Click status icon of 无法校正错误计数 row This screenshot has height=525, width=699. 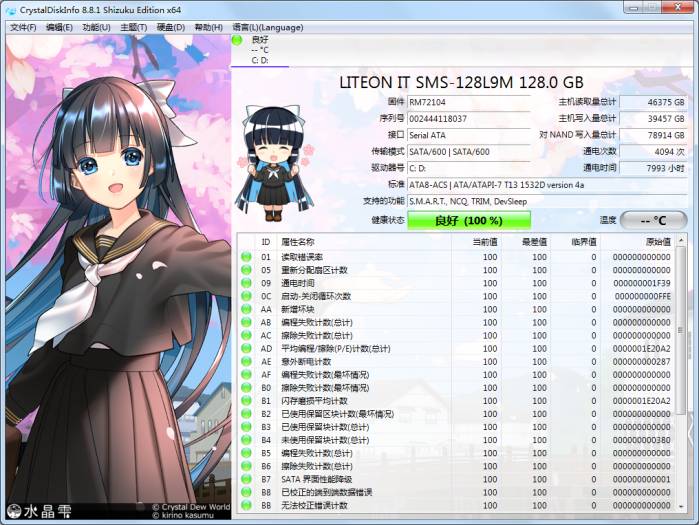point(246,505)
